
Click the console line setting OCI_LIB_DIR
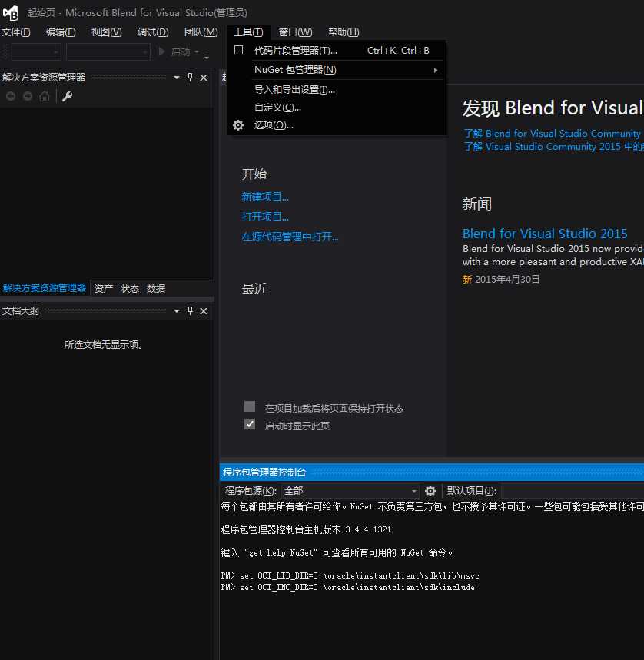[x=350, y=575]
